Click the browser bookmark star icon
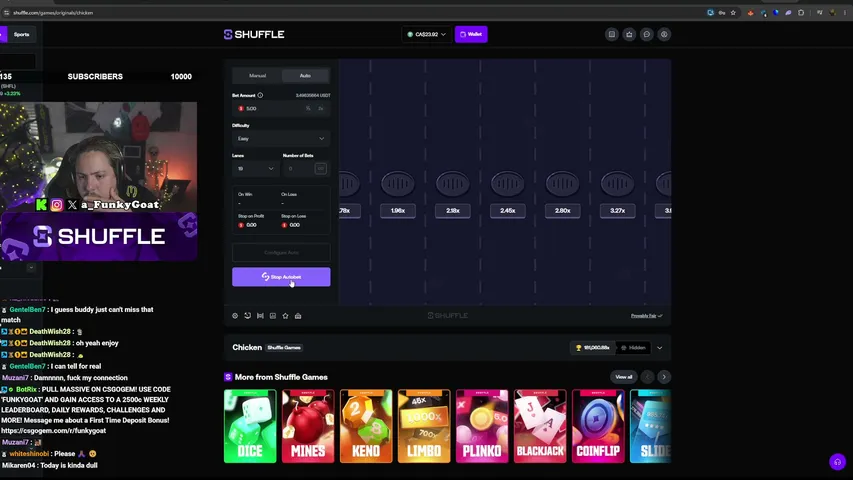The height and width of the screenshot is (480, 853). [x=733, y=13]
